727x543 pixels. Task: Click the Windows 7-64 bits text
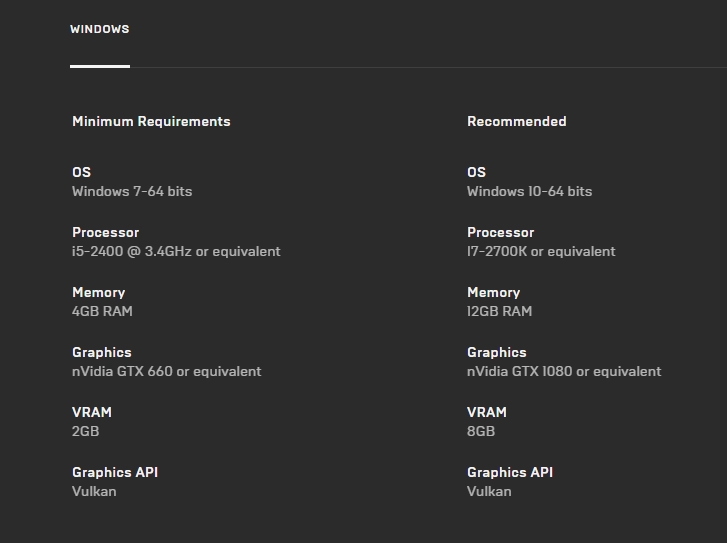pos(132,192)
